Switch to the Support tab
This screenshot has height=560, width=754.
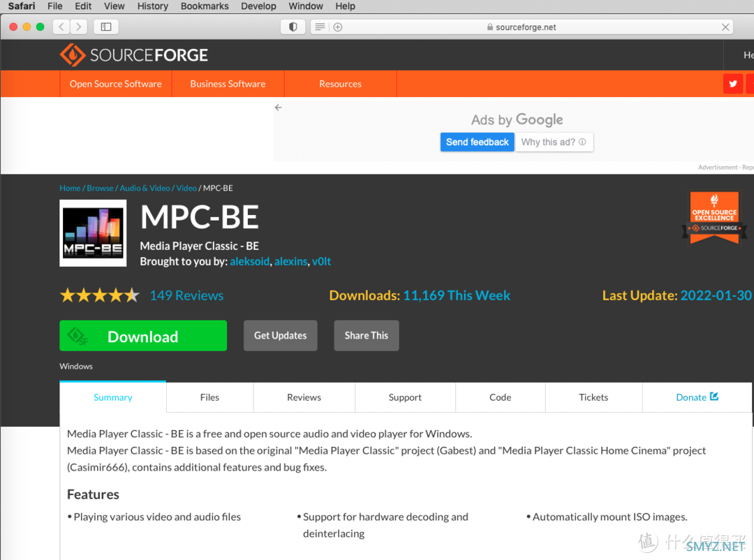point(405,397)
